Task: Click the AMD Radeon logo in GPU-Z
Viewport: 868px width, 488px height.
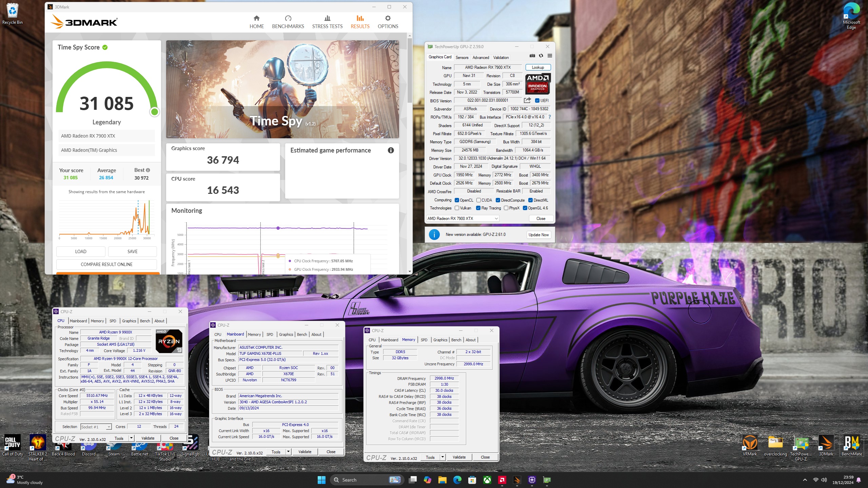Action: click(538, 84)
